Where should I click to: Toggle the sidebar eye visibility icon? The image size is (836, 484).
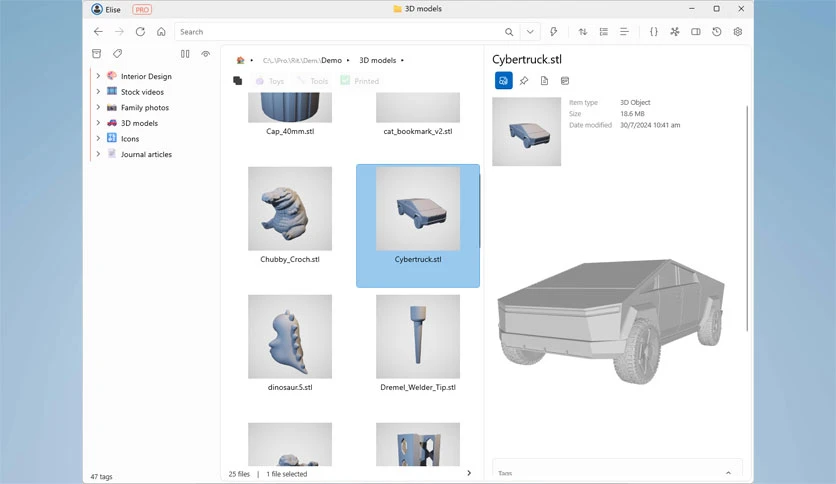click(x=205, y=54)
